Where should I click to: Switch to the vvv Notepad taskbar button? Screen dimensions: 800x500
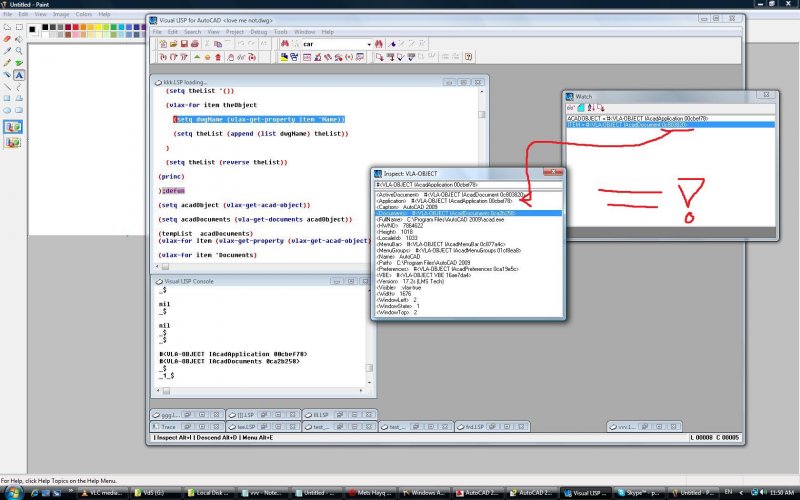click(x=263, y=493)
